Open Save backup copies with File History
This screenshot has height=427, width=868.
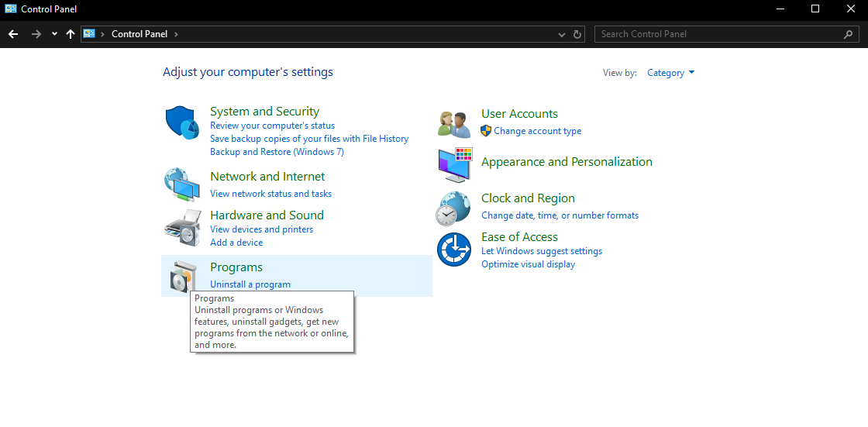[309, 139]
